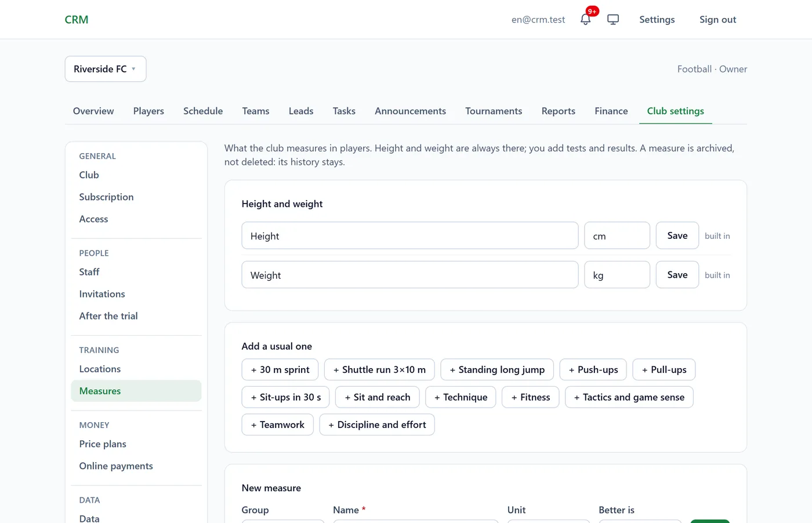Open the Reports tab
The height and width of the screenshot is (523, 812).
click(559, 111)
